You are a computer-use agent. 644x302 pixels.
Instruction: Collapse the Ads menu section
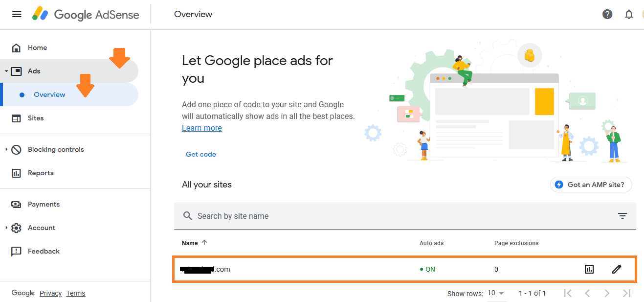tap(6, 71)
